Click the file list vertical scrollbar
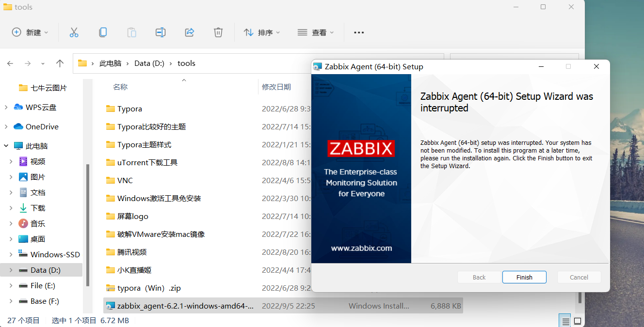The width and height of the screenshot is (644, 327). click(x=580, y=296)
